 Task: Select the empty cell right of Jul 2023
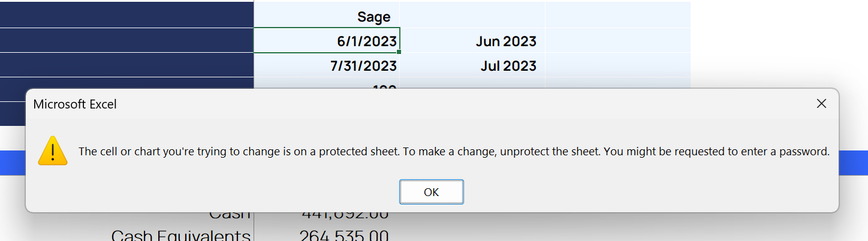[x=618, y=65]
